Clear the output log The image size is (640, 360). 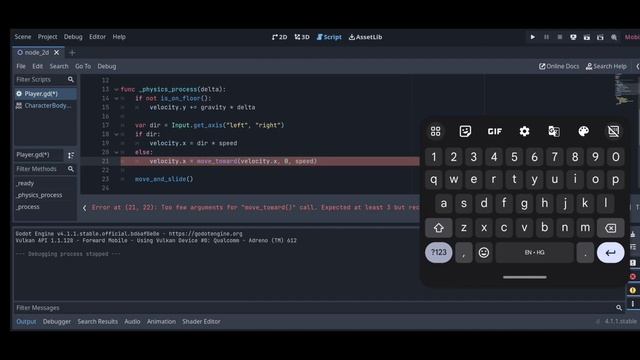(x=633, y=234)
